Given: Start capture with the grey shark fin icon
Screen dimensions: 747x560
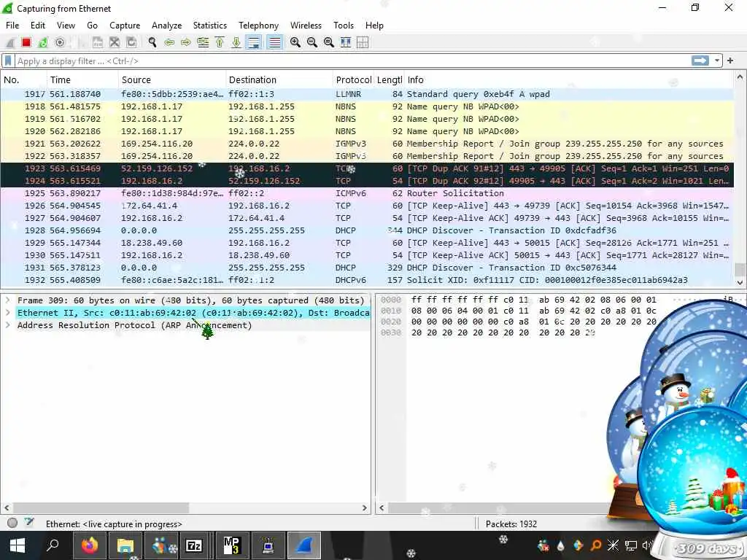Looking at the screenshot, I should point(10,42).
